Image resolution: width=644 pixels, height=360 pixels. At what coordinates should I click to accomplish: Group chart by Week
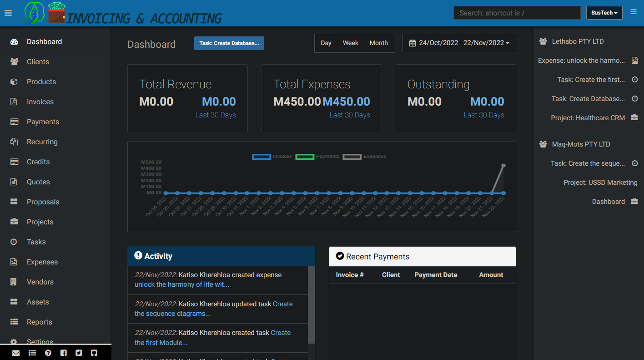coord(351,43)
